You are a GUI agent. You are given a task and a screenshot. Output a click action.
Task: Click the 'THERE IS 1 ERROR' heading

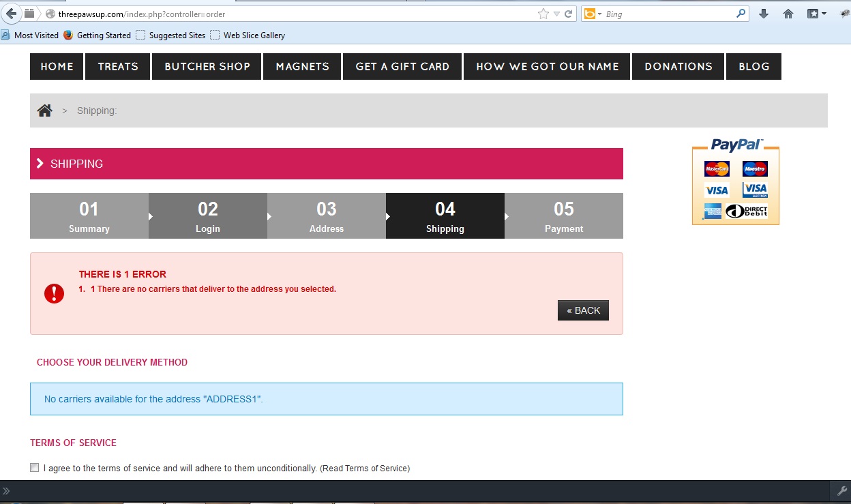click(123, 274)
